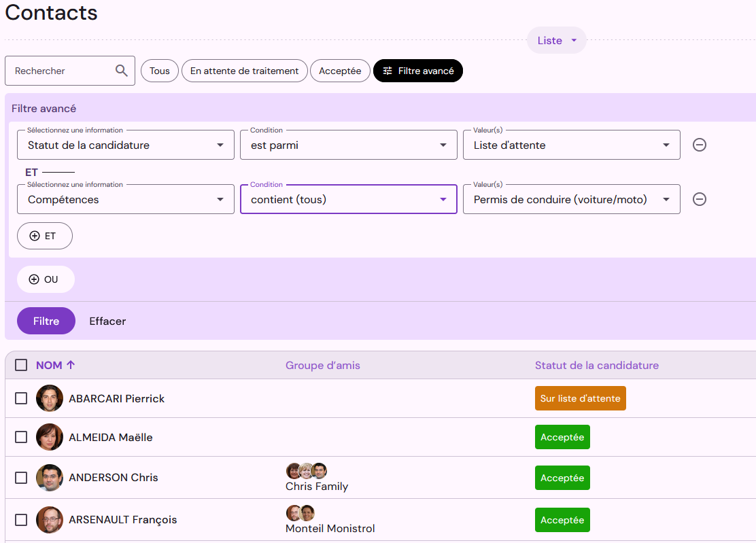756x543 pixels.
Task: Click the NOM ascending sort arrow
Action: point(71,365)
